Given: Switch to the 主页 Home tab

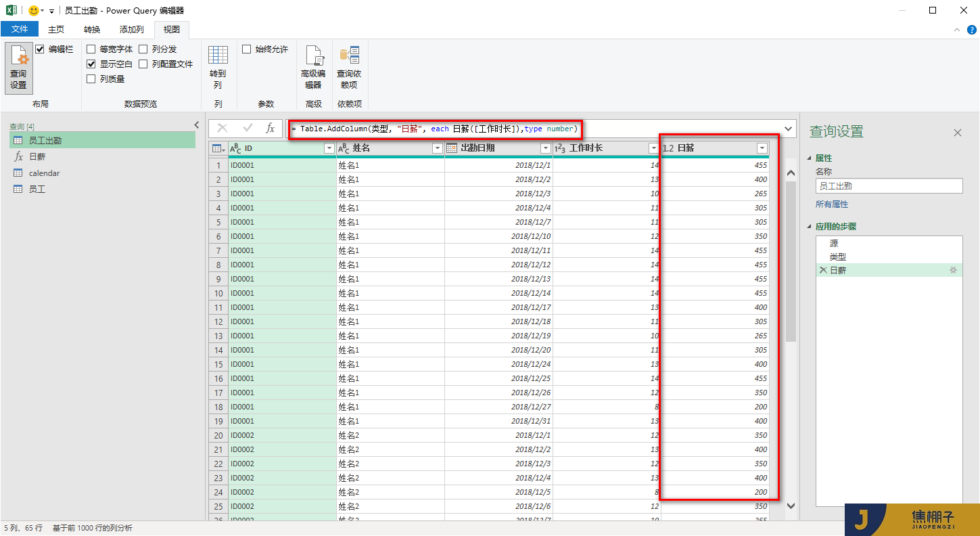Looking at the screenshot, I should click(x=56, y=30).
